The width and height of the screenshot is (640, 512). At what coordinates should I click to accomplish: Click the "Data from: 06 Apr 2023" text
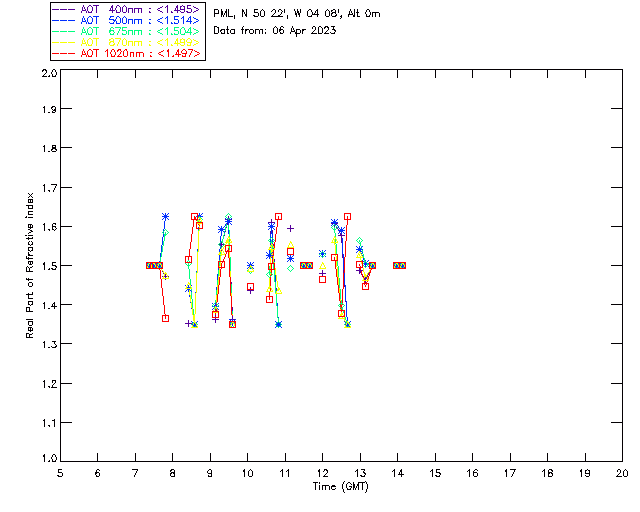(275, 31)
